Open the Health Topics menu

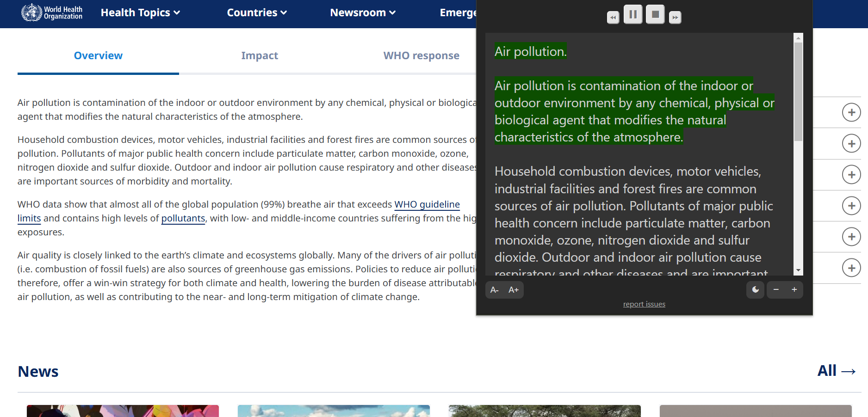pos(140,12)
